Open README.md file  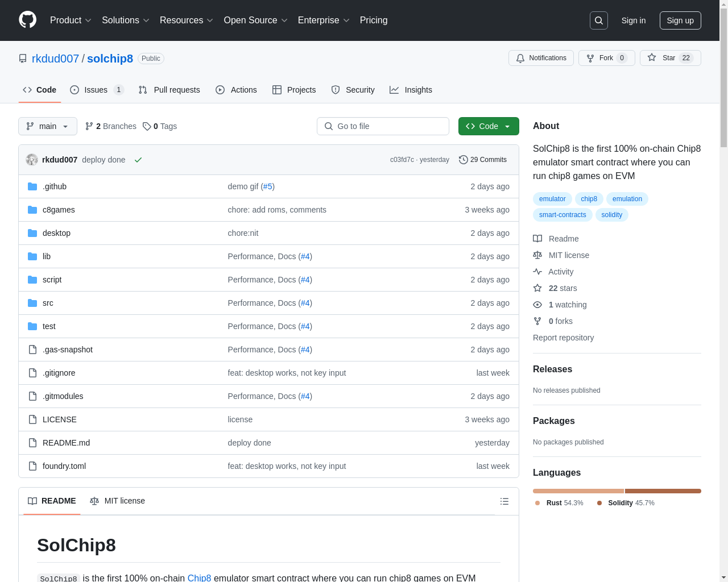[x=66, y=443]
